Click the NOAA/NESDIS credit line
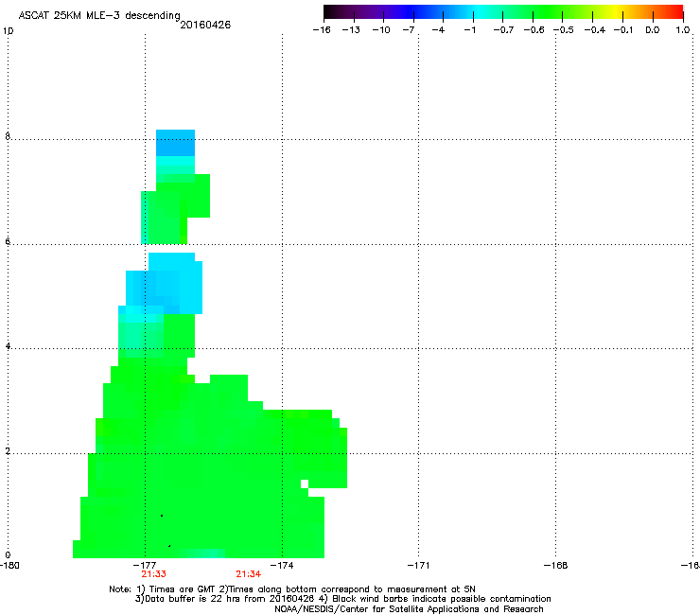The width and height of the screenshot is (700, 615). pos(409,609)
